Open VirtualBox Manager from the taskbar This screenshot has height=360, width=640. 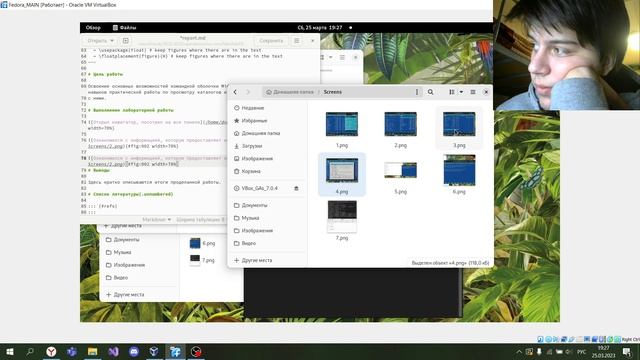point(154,351)
